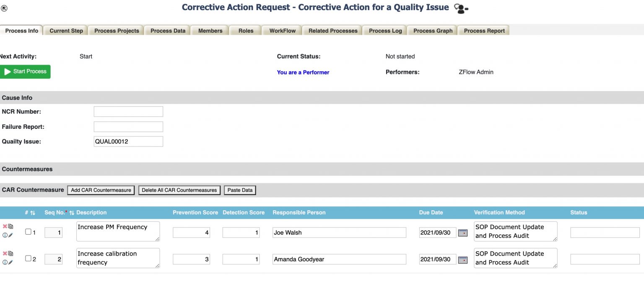Switch to the WorkFlow tab
This screenshot has width=644, height=282.
coord(282,31)
